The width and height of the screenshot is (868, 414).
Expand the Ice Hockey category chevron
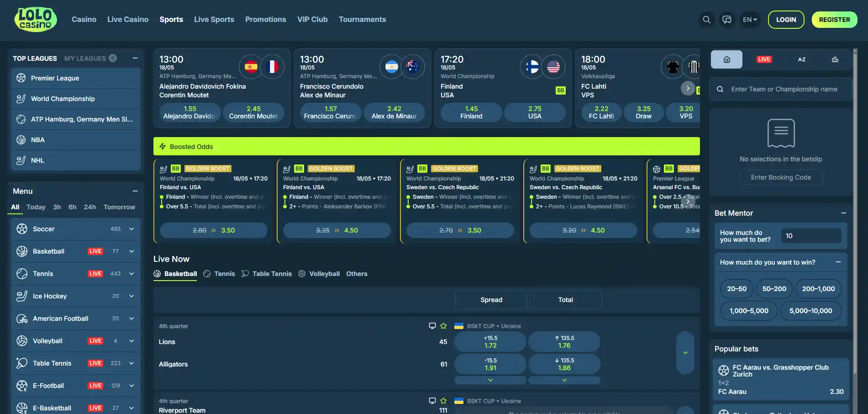tap(132, 296)
